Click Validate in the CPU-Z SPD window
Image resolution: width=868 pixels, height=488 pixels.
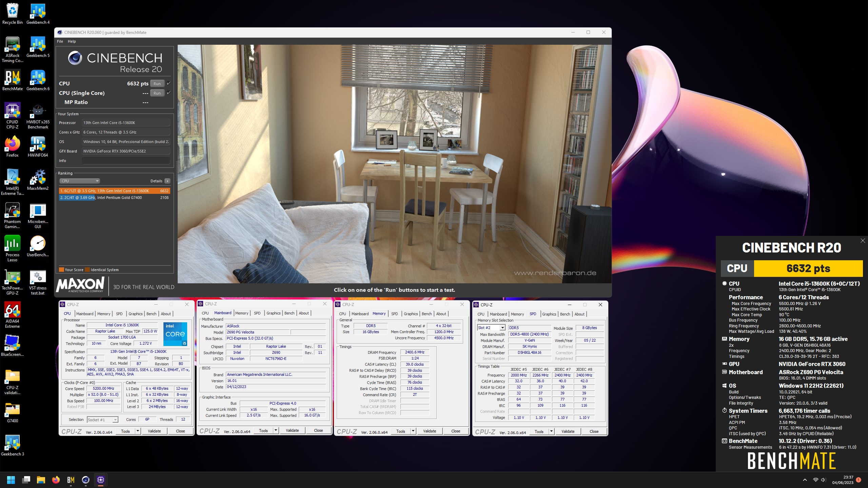pyautogui.click(x=568, y=431)
